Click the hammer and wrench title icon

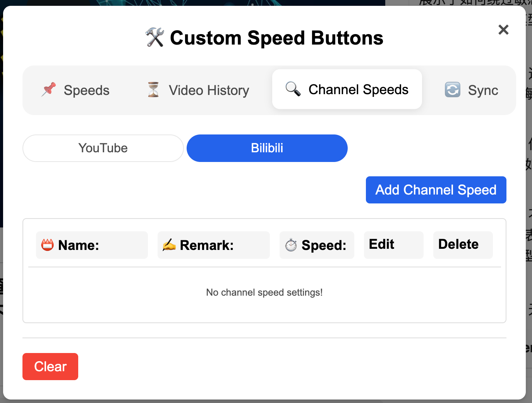pos(155,38)
